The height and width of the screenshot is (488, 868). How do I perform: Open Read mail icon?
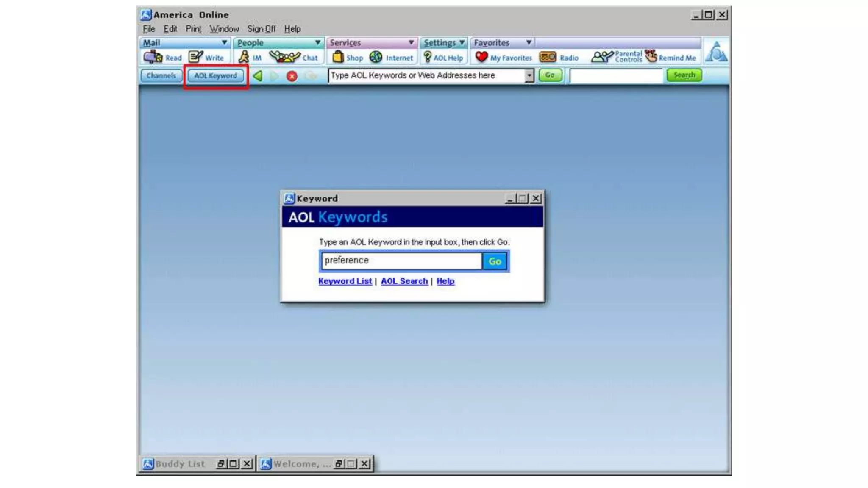coord(153,57)
